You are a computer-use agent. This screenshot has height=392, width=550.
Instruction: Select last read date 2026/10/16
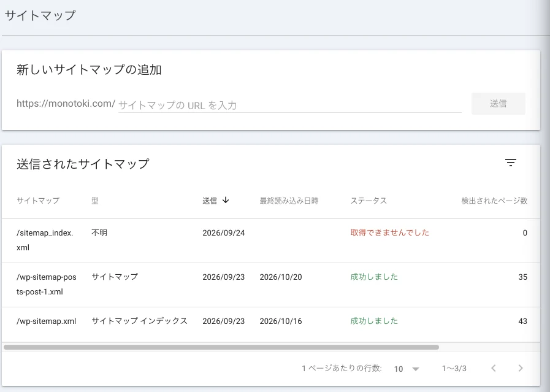pos(281,321)
